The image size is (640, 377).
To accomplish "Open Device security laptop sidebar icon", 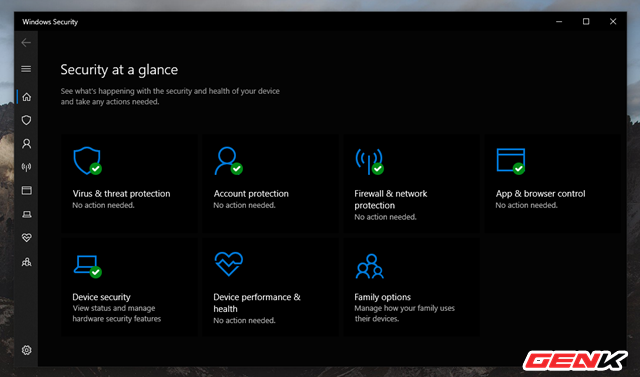I will tap(27, 214).
